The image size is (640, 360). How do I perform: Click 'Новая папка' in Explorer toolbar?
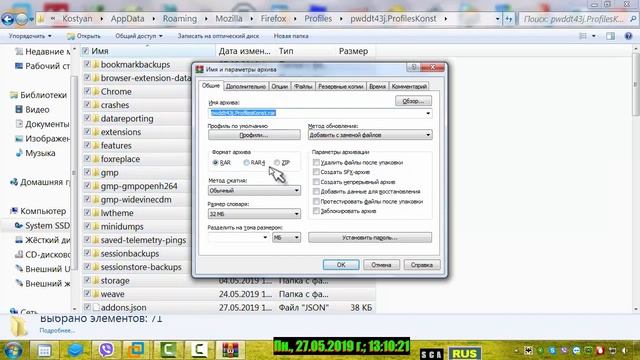coord(291,36)
